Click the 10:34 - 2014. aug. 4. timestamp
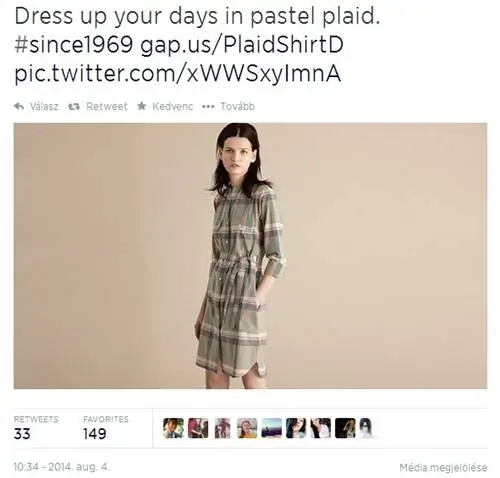The image size is (500, 478). click(x=62, y=467)
